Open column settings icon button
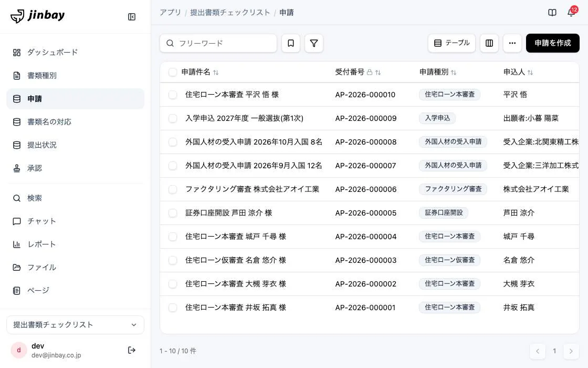The width and height of the screenshot is (588, 368). coord(489,43)
